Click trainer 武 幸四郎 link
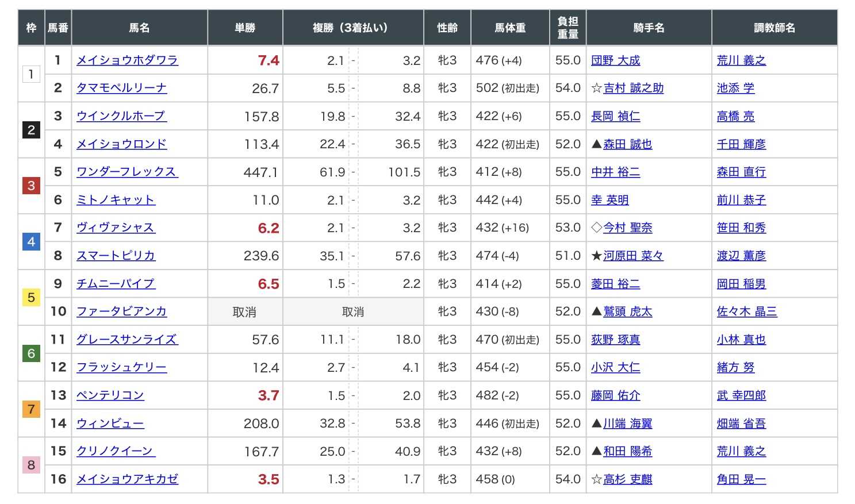The height and width of the screenshot is (504, 855). click(x=741, y=395)
